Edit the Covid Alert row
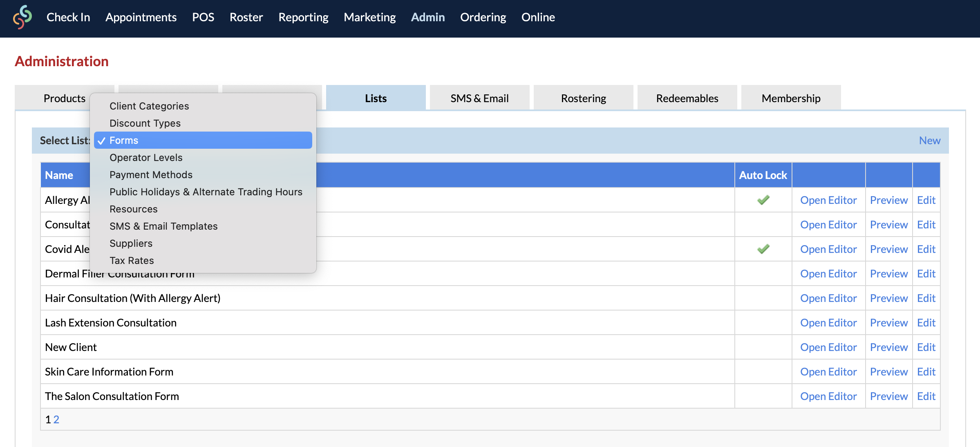This screenshot has height=447, width=980. 926,249
